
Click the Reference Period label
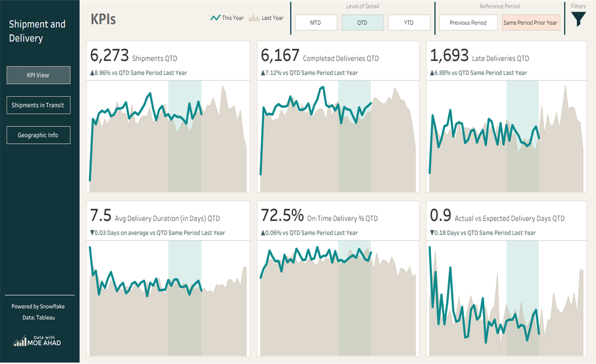tap(500, 6)
